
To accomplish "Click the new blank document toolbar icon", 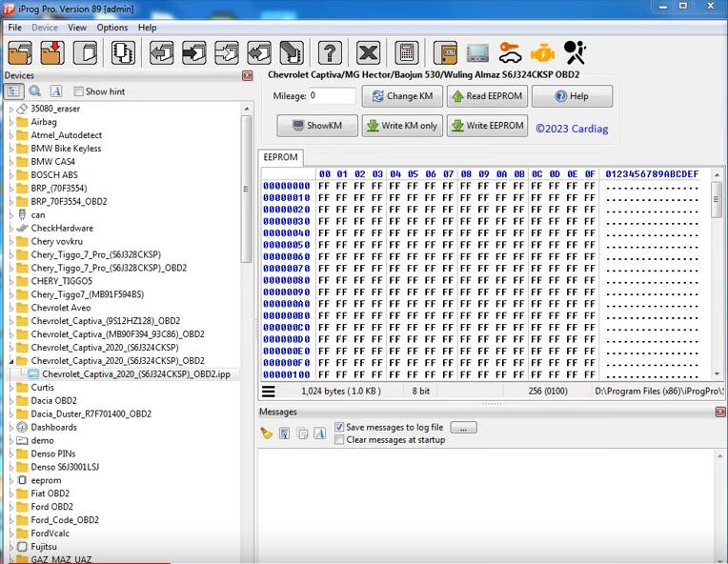I will [86, 53].
